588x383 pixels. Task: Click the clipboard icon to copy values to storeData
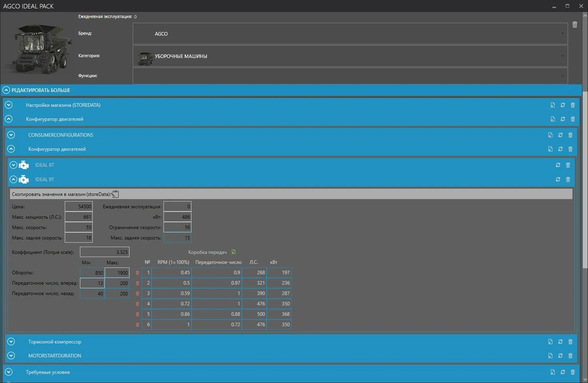click(115, 193)
